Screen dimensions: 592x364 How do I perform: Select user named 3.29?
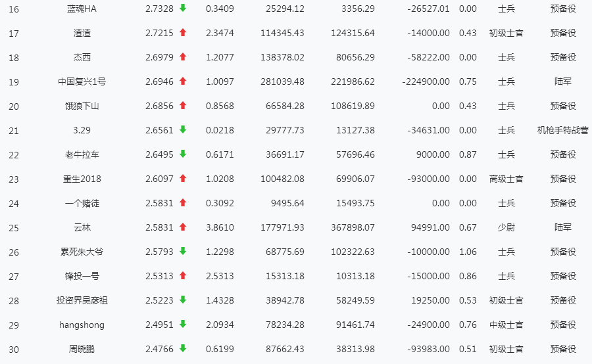(82, 130)
